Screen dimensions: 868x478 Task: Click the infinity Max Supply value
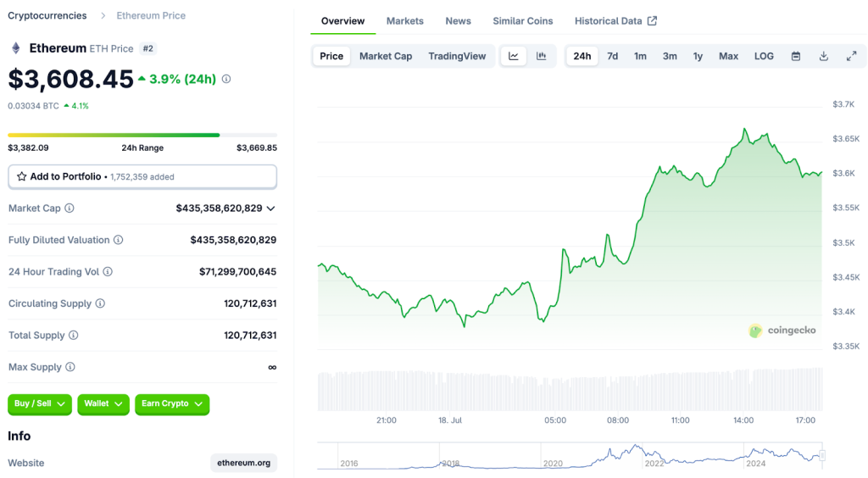272,367
